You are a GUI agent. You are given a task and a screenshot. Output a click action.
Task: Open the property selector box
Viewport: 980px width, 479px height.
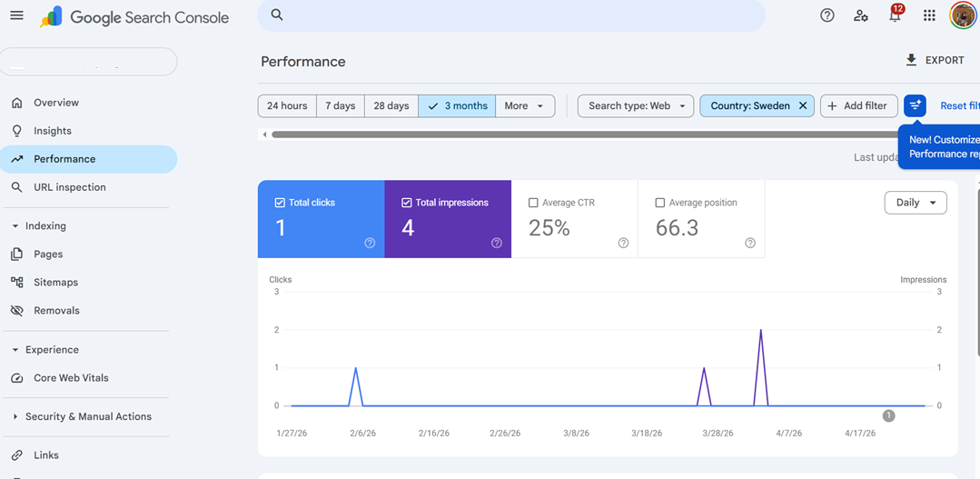(x=89, y=62)
